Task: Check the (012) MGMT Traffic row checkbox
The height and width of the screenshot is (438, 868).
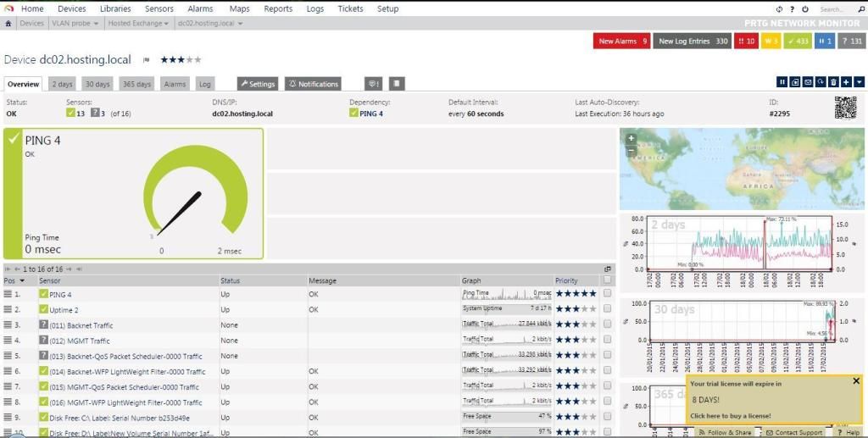Action: (x=607, y=340)
